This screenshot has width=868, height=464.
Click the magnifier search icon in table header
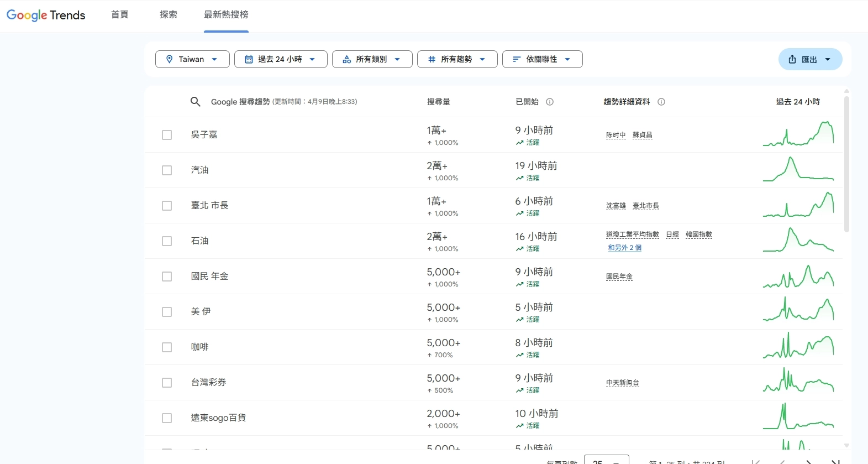196,102
